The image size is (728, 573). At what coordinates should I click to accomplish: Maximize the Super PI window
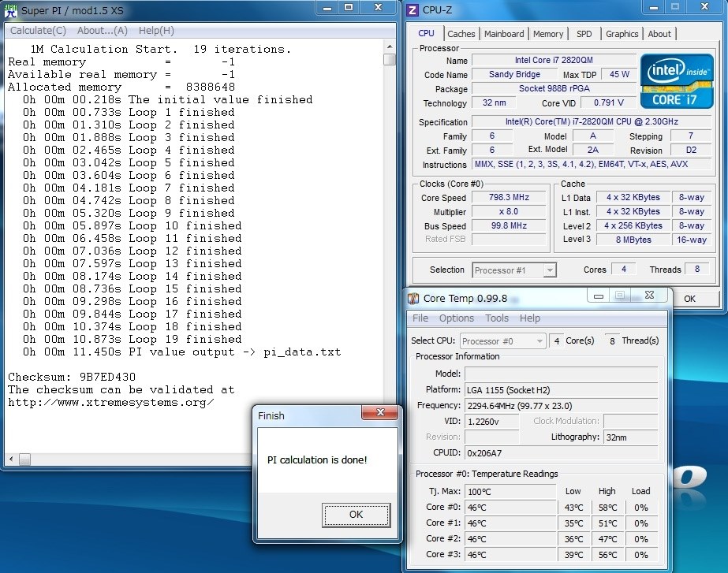click(x=349, y=8)
